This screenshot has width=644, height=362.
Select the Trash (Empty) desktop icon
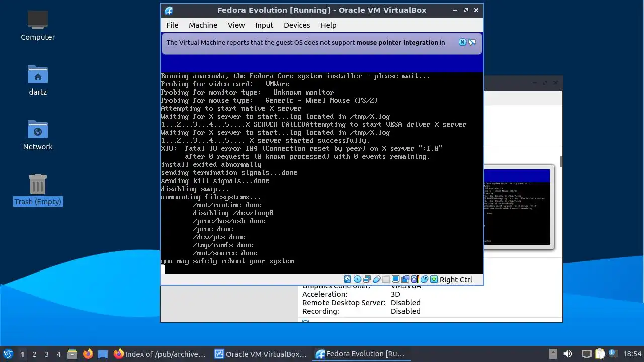click(x=38, y=190)
